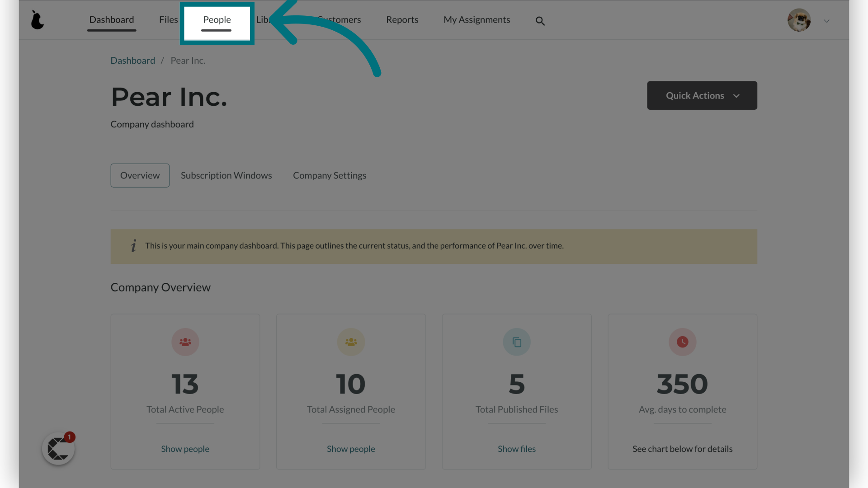This screenshot has width=868, height=488.
Task: Switch to Subscription Windows tab
Action: pyautogui.click(x=226, y=175)
